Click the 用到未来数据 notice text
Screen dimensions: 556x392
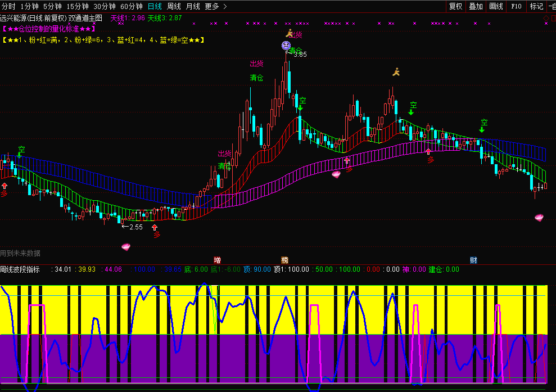(20, 253)
